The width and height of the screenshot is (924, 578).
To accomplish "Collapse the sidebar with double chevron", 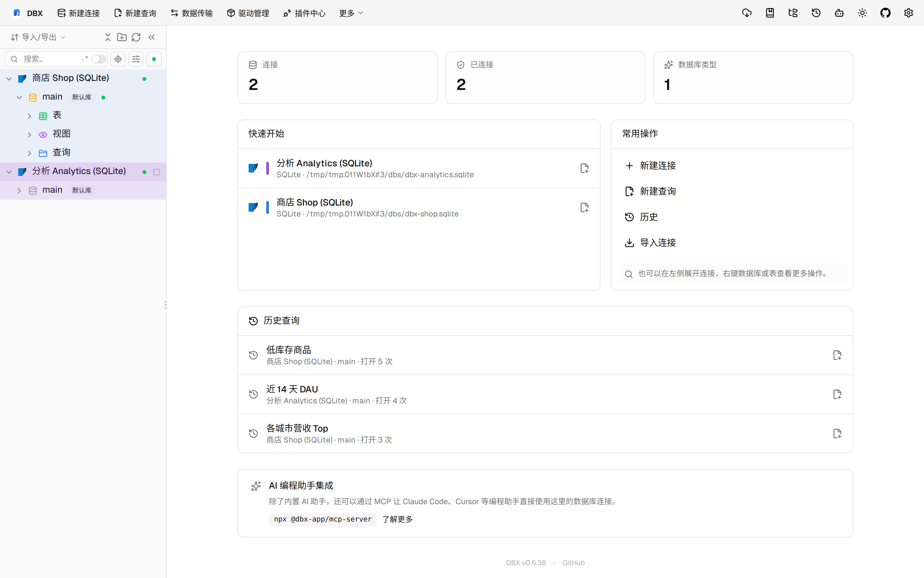I will 151,37.
